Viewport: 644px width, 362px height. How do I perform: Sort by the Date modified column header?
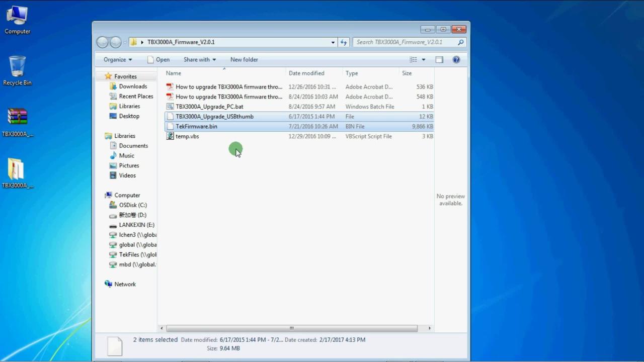click(306, 73)
